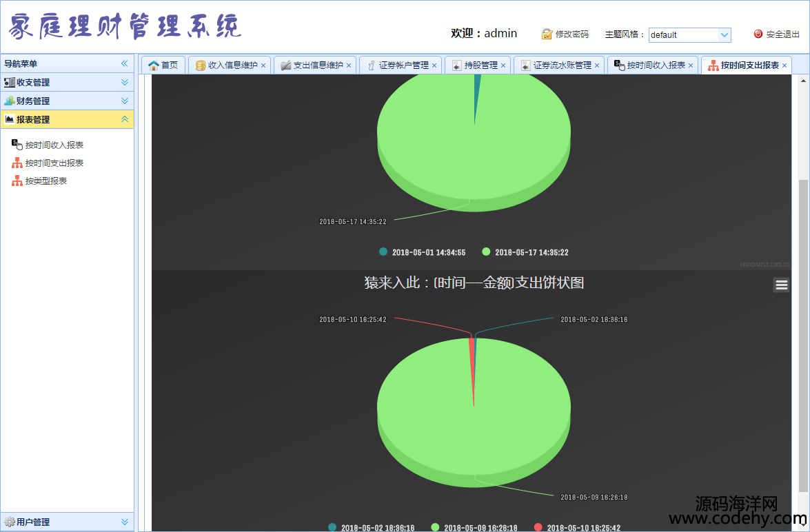The image size is (810, 532).
Task: Click the 2018-05-02 18:36:16 pie data label
Action: 594,320
